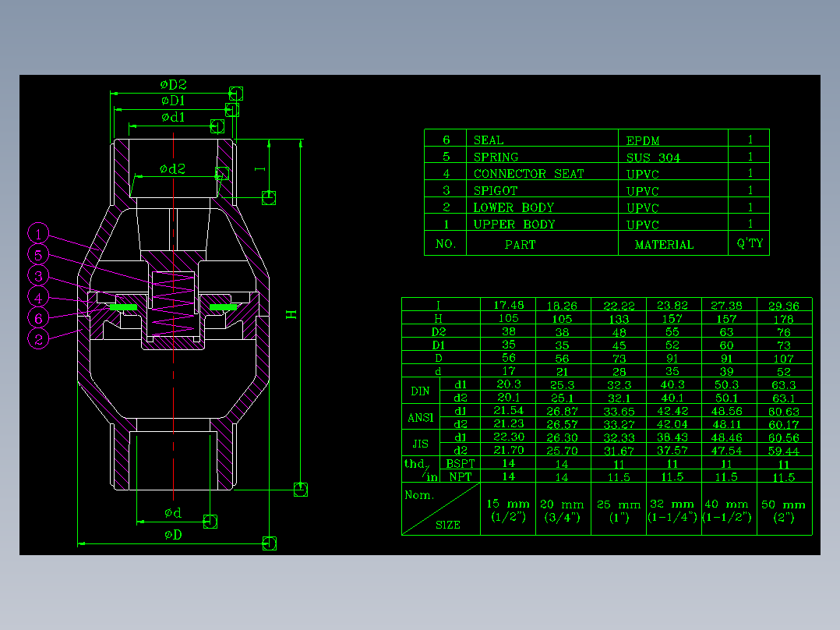
Task: Click the NO. column header
Action: [446, 245]
